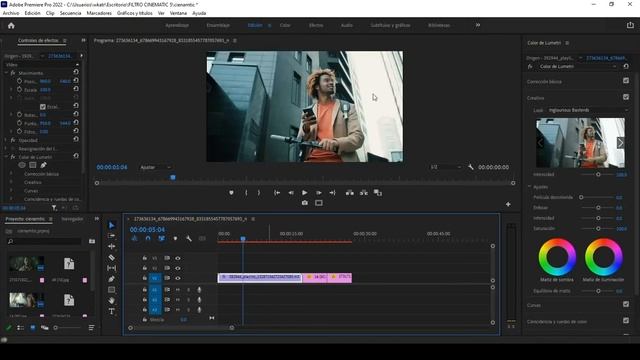Toggle uniform scale checkbox
This screenshot has width=640, height=360.
click(x=43, y=107)
